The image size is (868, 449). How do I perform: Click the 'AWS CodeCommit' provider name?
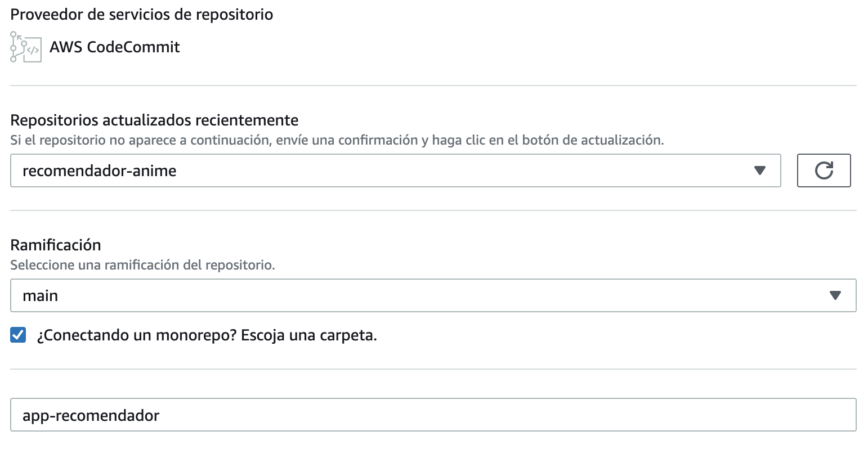click(115, 47)
